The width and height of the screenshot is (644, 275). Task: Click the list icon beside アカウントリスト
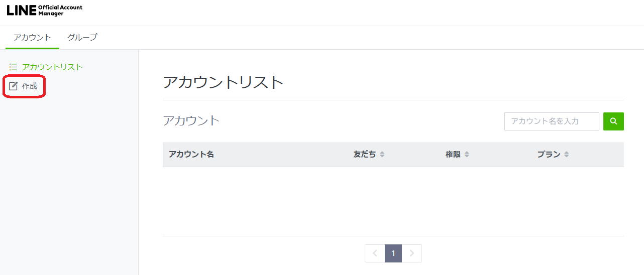(x=13, y=67)
